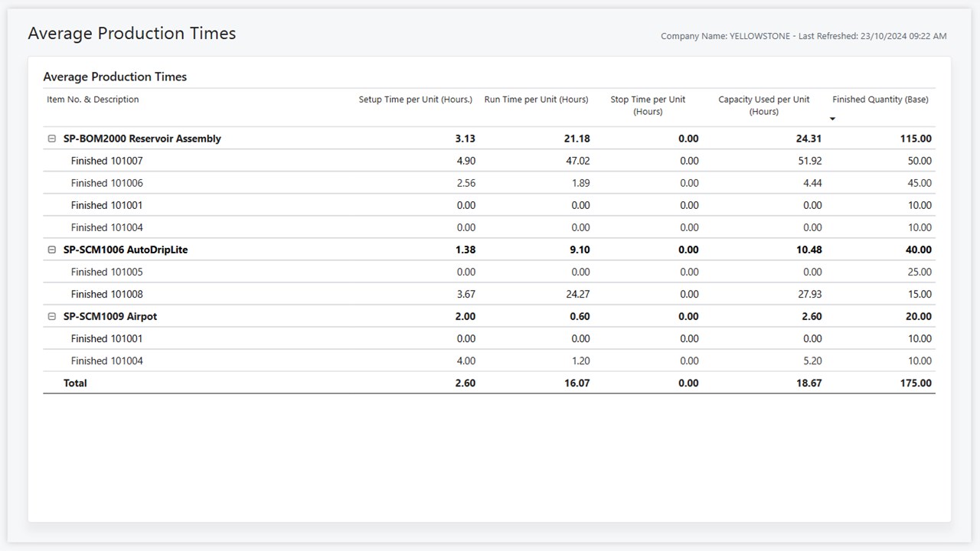Click run time value 47.02
Viewport: 980px width, 551px height.
[577, 161]
